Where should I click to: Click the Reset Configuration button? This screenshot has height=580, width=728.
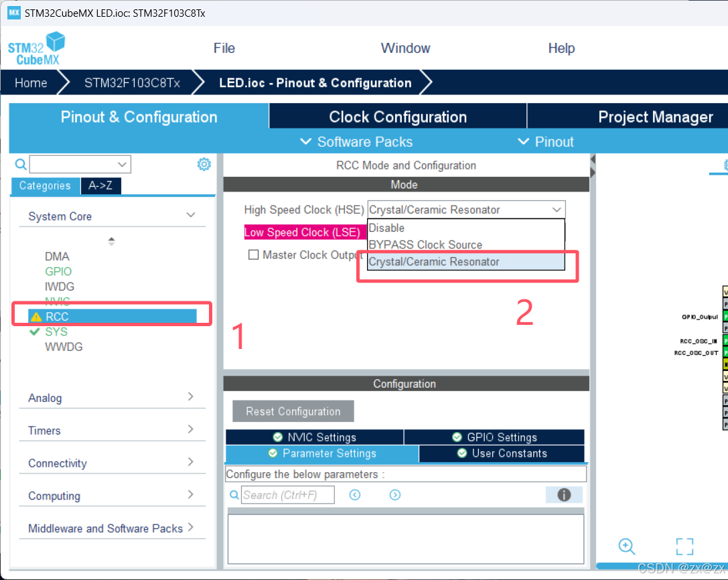click(x=293, y=411)
